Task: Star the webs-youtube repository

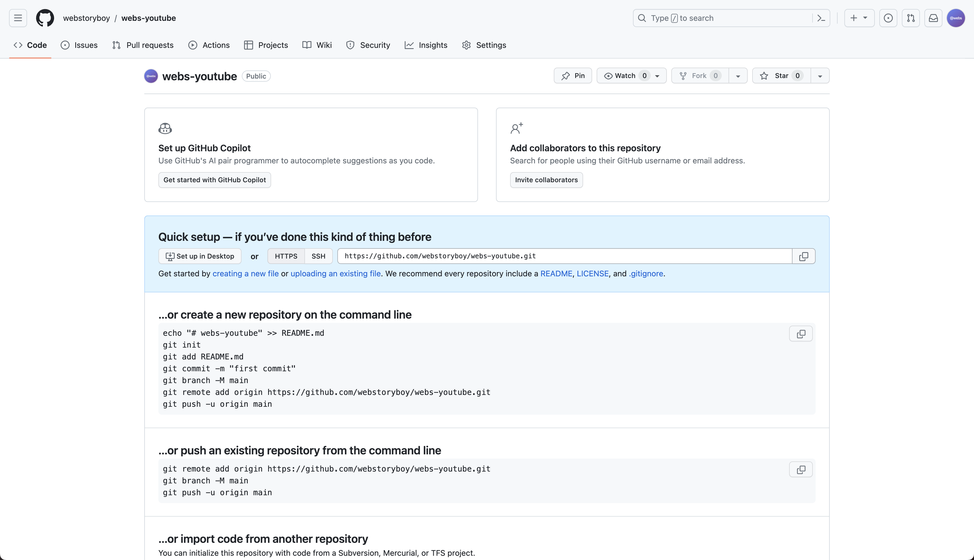Action: tap(781, 76)
